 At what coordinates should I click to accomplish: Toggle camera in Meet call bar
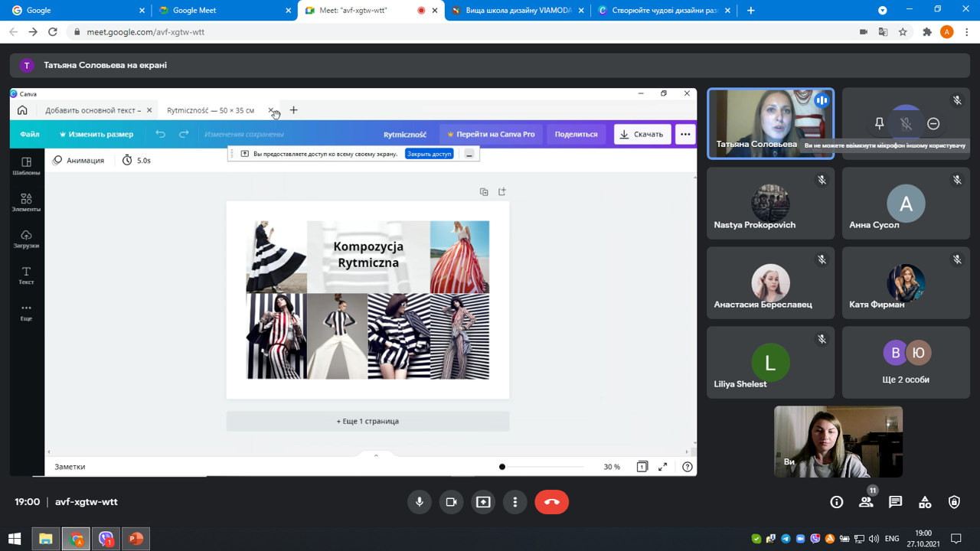(x=451, y=502)
